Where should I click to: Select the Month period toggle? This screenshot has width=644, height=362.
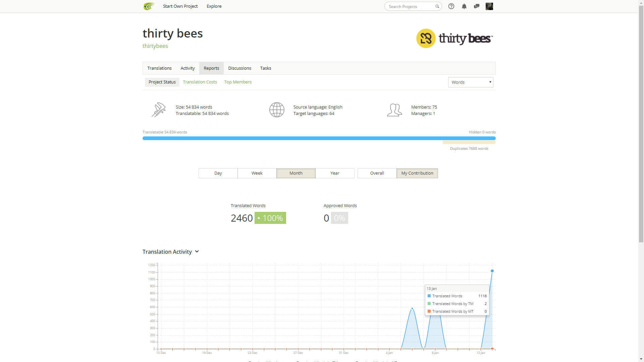(x=296, y=173)
